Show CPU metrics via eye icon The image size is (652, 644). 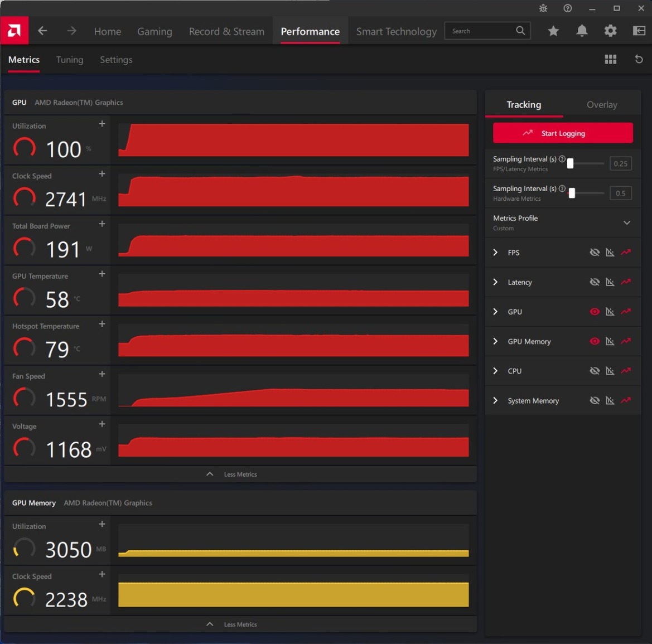pyautogui.click(x=595, y=371)
